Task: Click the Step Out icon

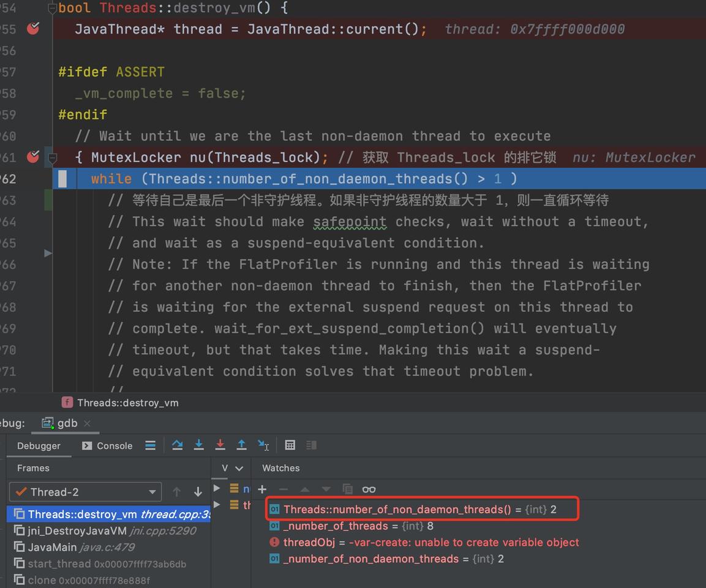Action: 241,445
